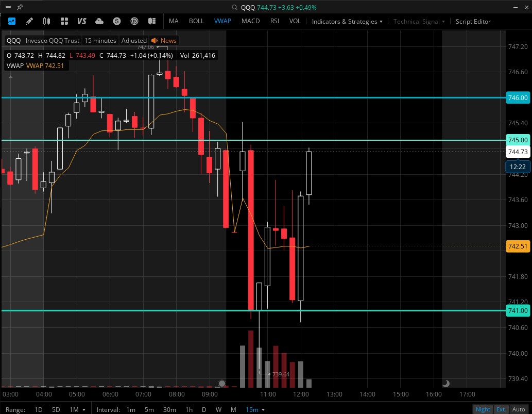Click the search magnifier next to QQQ
The image size is (532, 414).
234,7
